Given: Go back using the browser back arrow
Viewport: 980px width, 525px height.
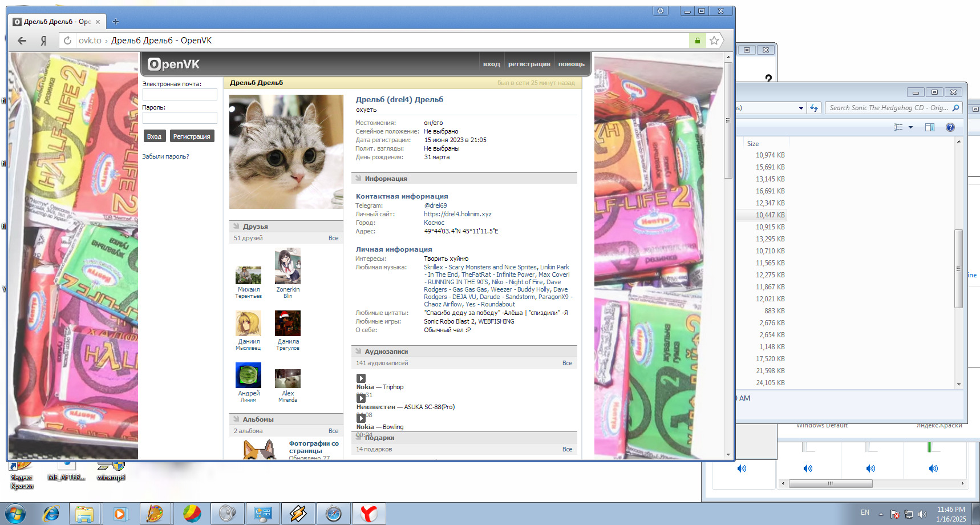Looking at the screenshot, I should tap(22, 41).
